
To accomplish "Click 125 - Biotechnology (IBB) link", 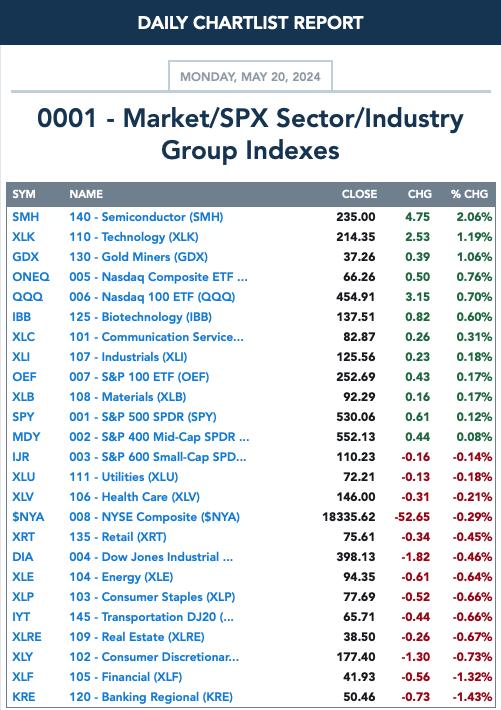I will [x=140, y=317].
